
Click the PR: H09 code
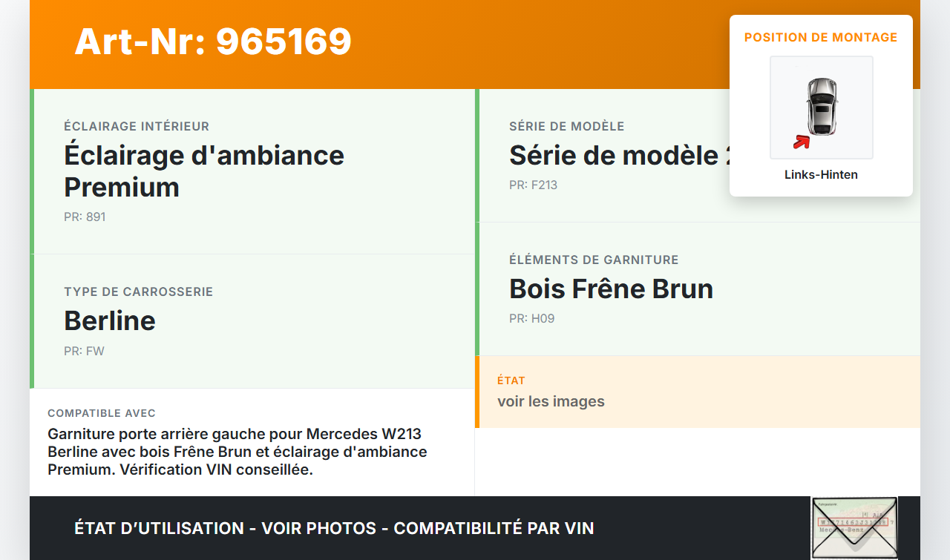tap(531, 319)
